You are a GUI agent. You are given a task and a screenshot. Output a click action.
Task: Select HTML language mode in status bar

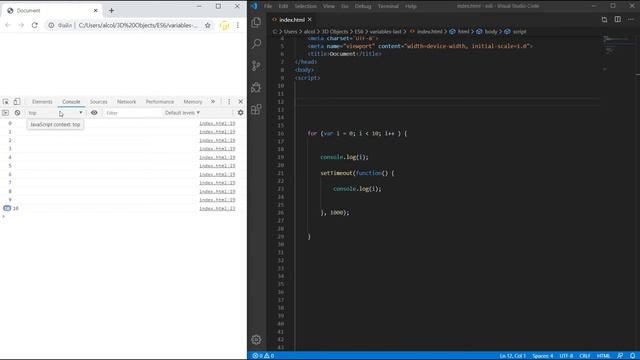[604, 356]
